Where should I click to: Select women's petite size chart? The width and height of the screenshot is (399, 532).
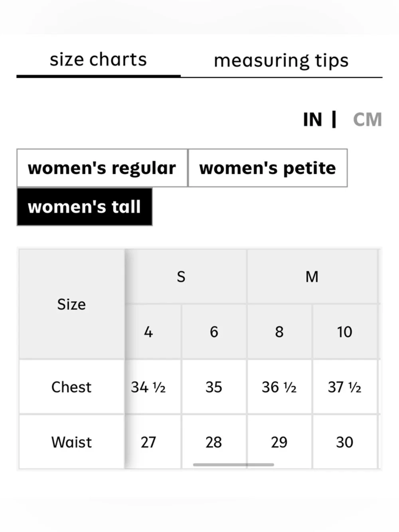tap(268, 168)
